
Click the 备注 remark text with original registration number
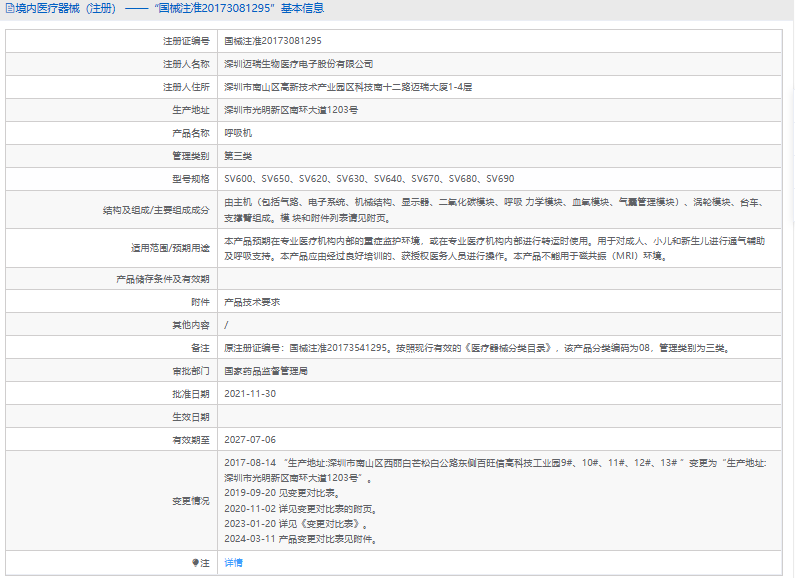tap(476, 348)
